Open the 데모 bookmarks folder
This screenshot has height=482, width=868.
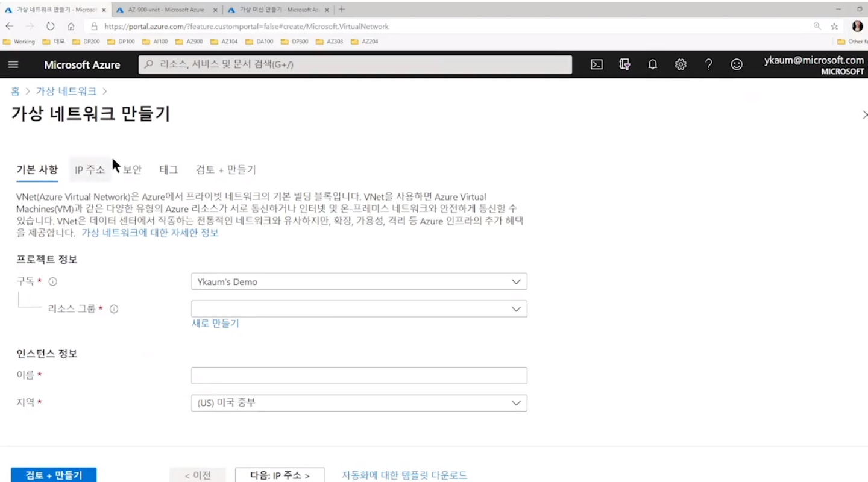click(54, 42)
